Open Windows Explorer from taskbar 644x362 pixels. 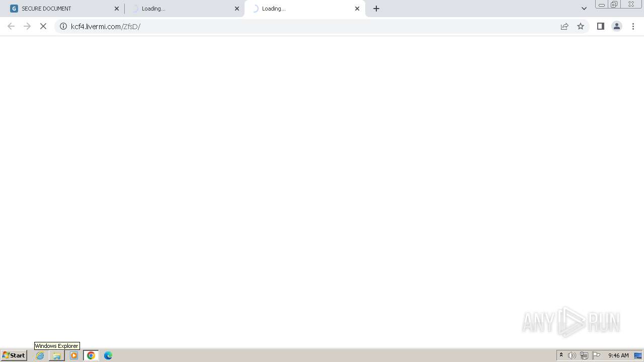tap(57, 355)
